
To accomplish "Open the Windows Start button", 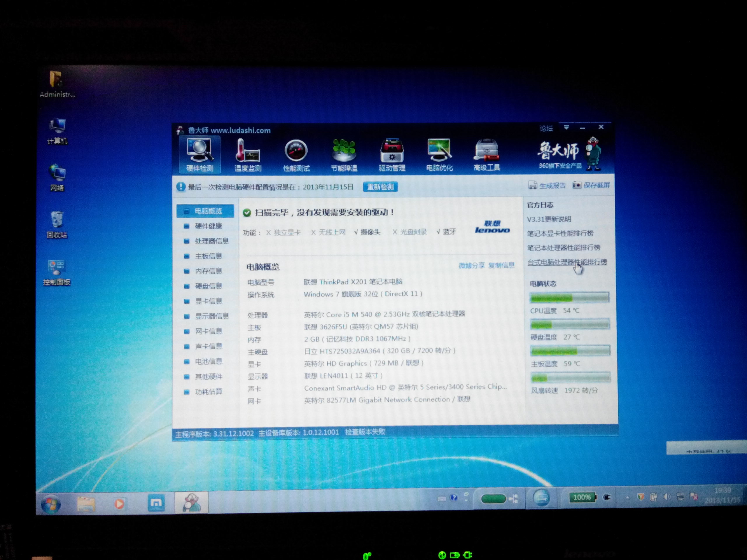I will click(x=51, y=504).
